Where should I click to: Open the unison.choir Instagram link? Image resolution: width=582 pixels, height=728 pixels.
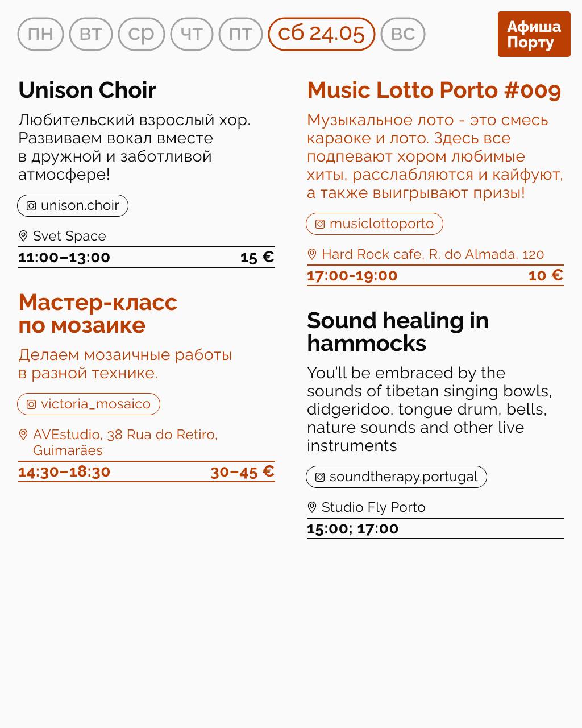(80, 206)
